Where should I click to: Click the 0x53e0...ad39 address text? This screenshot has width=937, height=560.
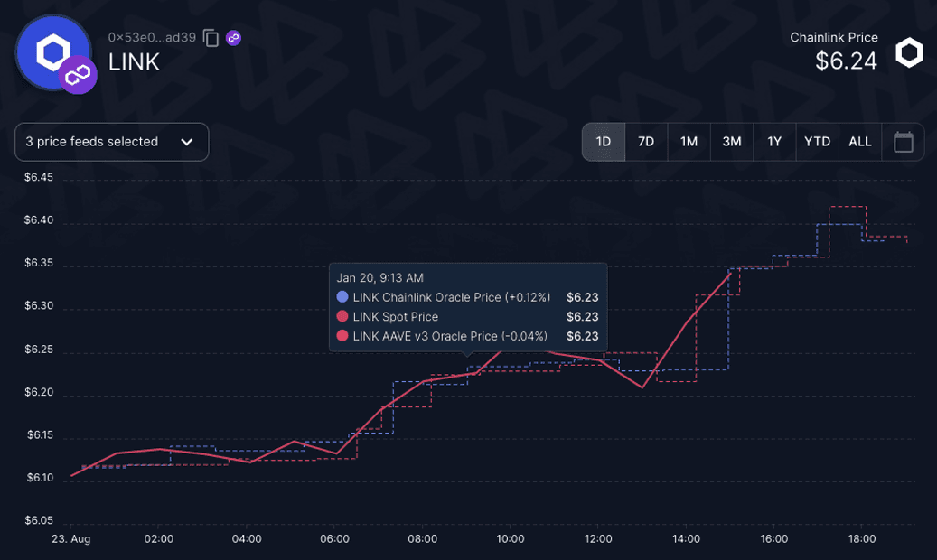[152, 38]
